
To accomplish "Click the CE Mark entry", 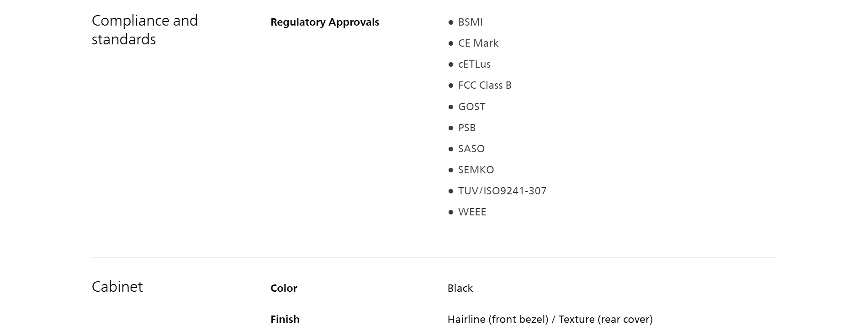I will pyautogui.click(x=478, y=43).
